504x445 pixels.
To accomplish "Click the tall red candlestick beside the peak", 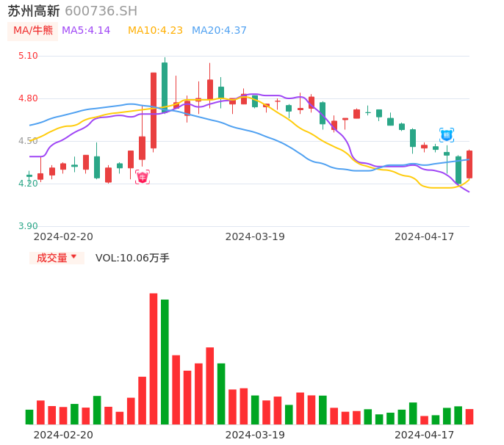I will pyautogui.click(x=154, y=110).
